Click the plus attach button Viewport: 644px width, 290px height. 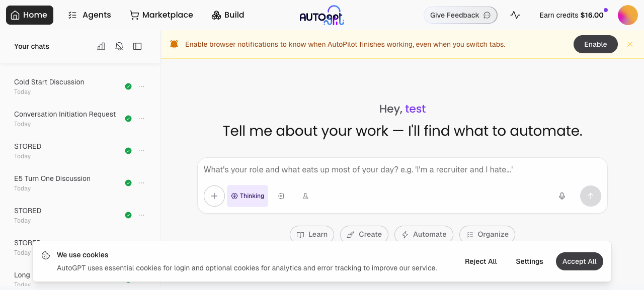tap(214, 196)
